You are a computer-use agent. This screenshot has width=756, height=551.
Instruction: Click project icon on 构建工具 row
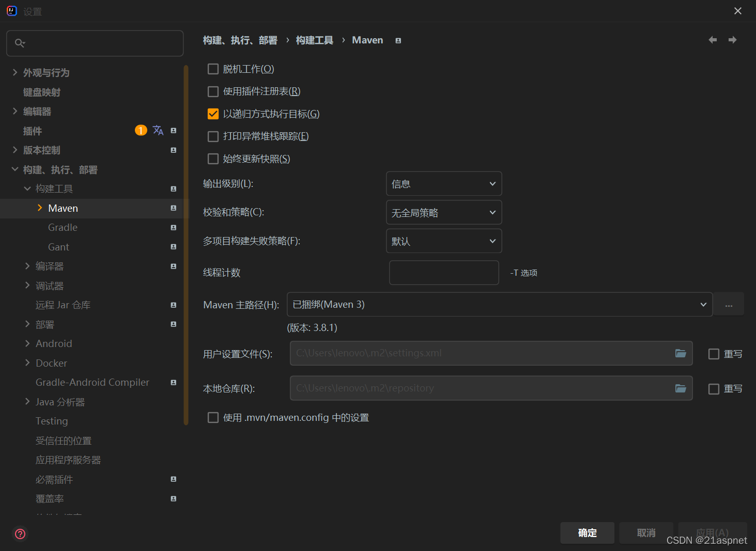click(174, 189)
